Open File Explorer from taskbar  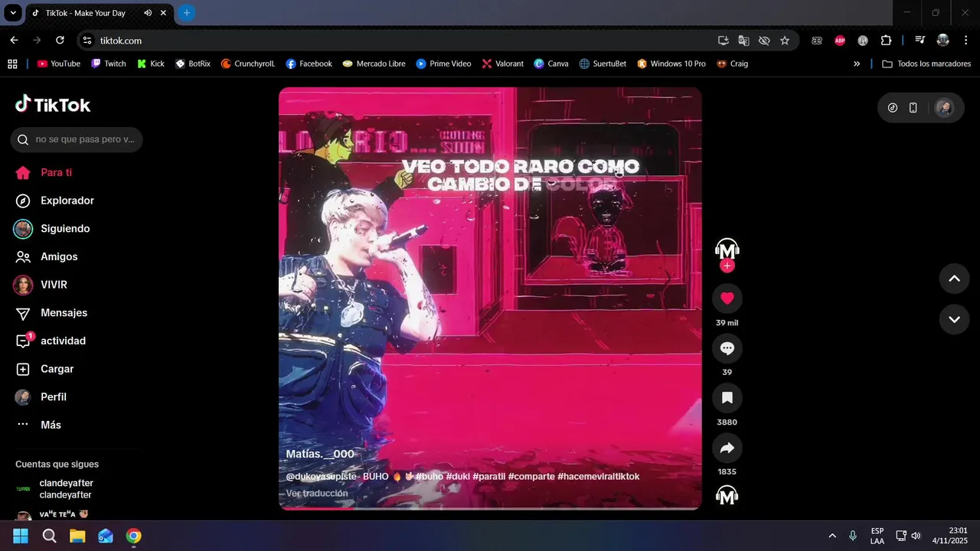[77, 536]
